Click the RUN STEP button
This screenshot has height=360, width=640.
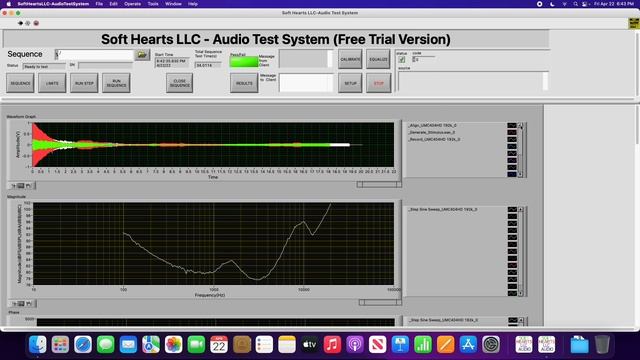84,83
